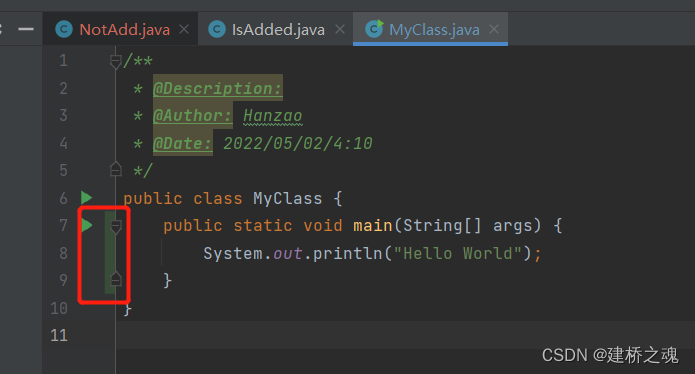Viewport: 695px width, 374px height.
Task: Click the Javadoc fold end marker line 5
Action: (x=116, y=169)
